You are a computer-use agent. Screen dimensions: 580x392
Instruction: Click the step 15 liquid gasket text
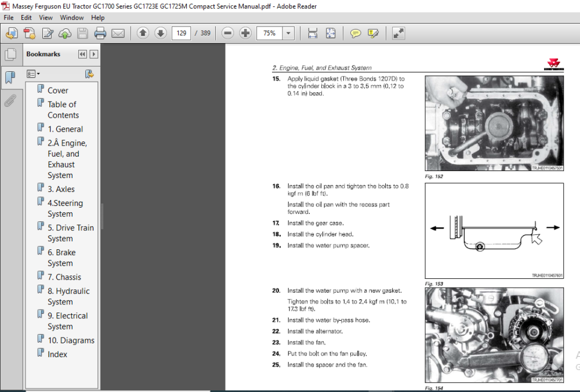coord(346,86)
